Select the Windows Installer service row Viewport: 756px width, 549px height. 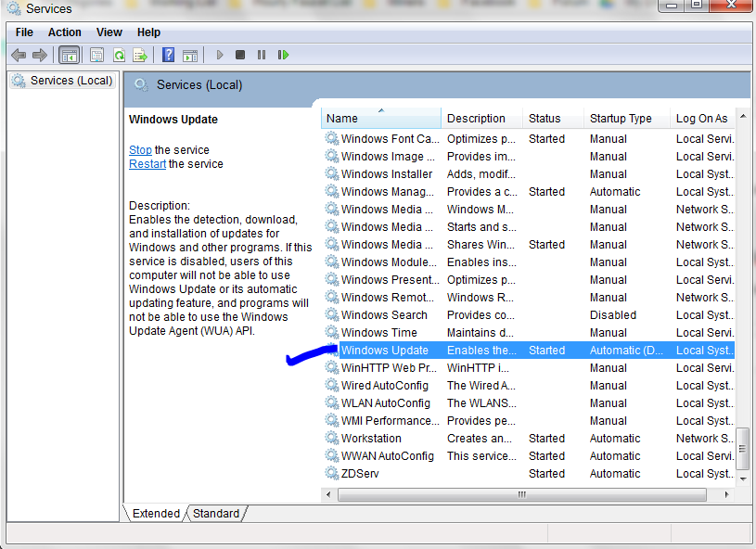[528, 174]
